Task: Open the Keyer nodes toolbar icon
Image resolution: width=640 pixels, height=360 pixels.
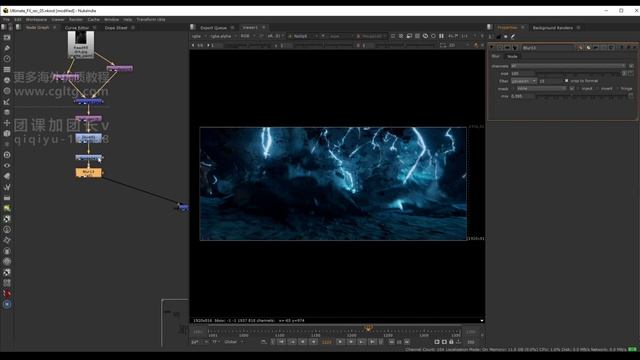Action: click(7, 102)
